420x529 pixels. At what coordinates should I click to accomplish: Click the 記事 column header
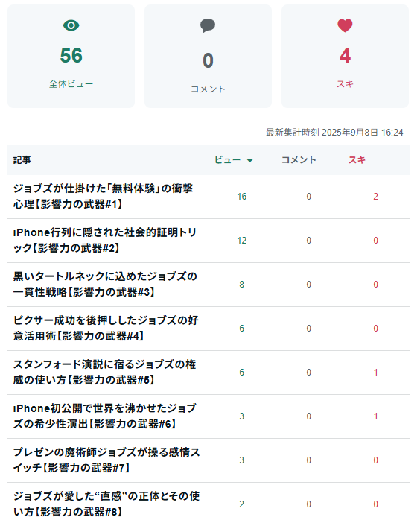22,160
